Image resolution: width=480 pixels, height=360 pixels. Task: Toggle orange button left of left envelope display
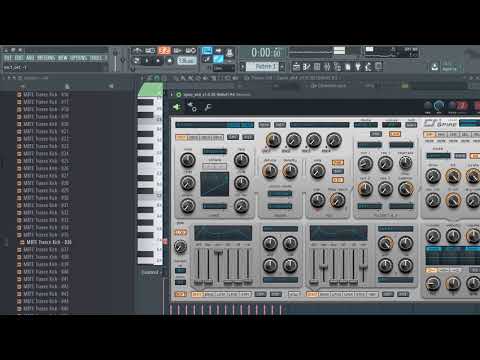tap(181, 232)
